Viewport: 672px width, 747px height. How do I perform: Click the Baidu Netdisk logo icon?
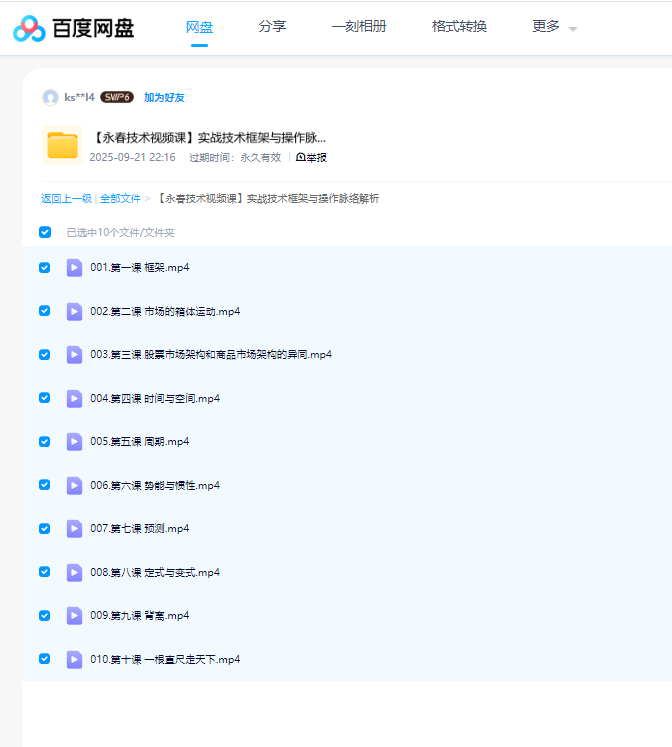click(x=29, y=28)
